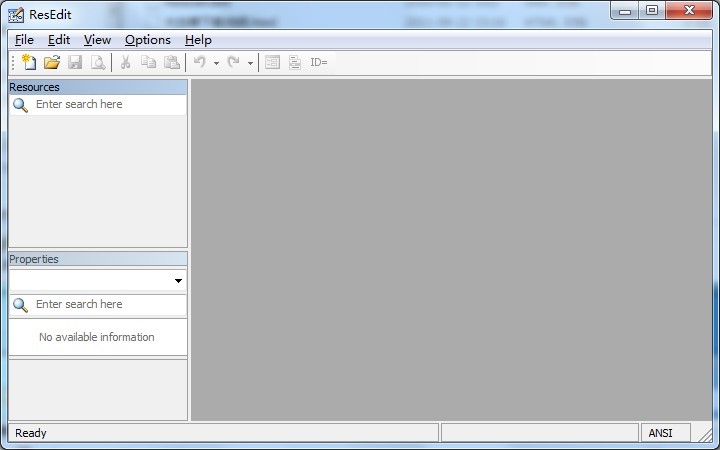
Task: Open the Help menu
Action: pyautogui.click(x=198, y=40)
